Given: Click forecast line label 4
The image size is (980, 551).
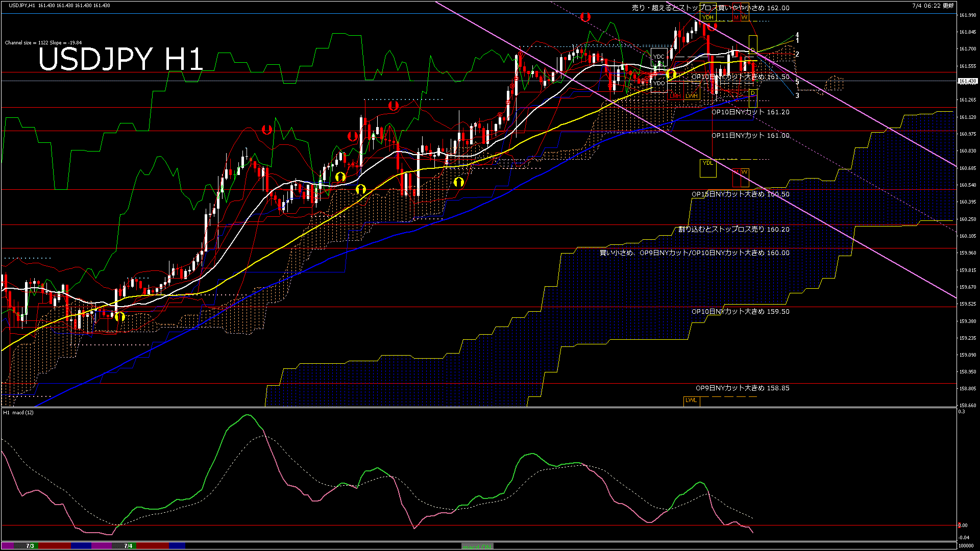Looking at the screenshot, I should [x=797, y=35].
